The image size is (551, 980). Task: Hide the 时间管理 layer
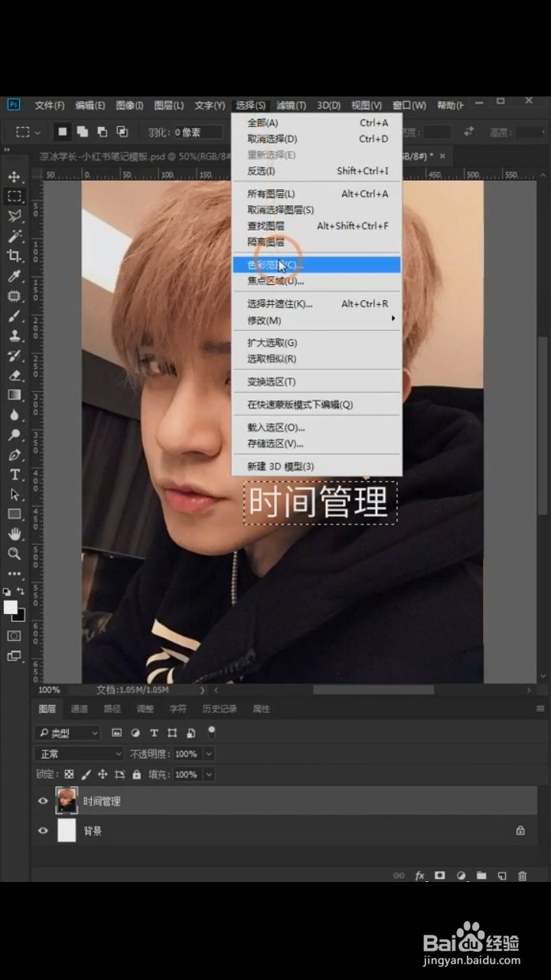tap(43, 801)
